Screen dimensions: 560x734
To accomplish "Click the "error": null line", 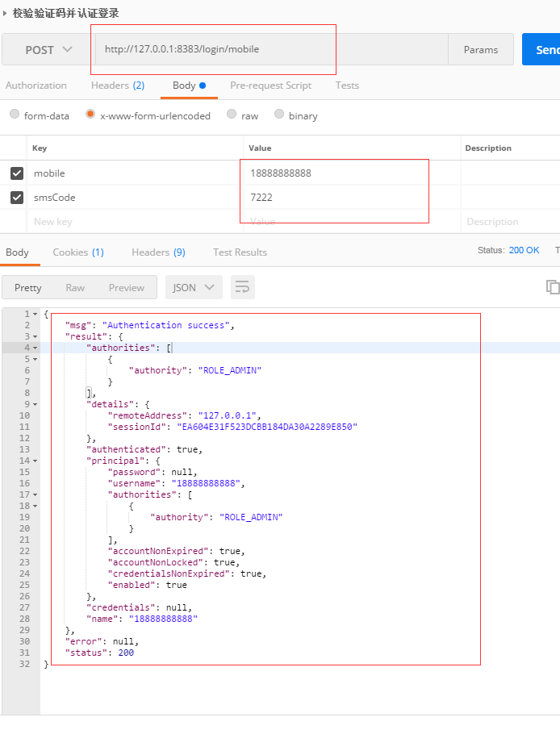I will pos(102,642).
